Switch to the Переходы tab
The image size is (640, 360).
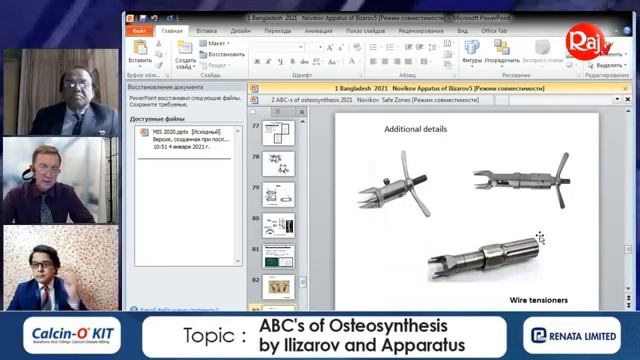(x=278, y=31)
